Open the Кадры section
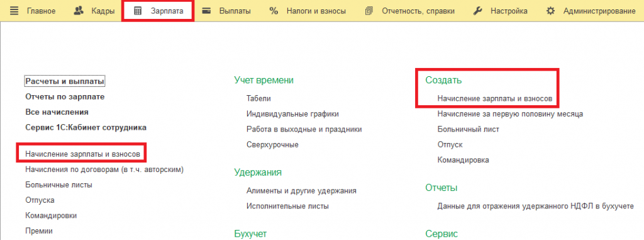Screen dimensions: 644x240 point(103,11)
